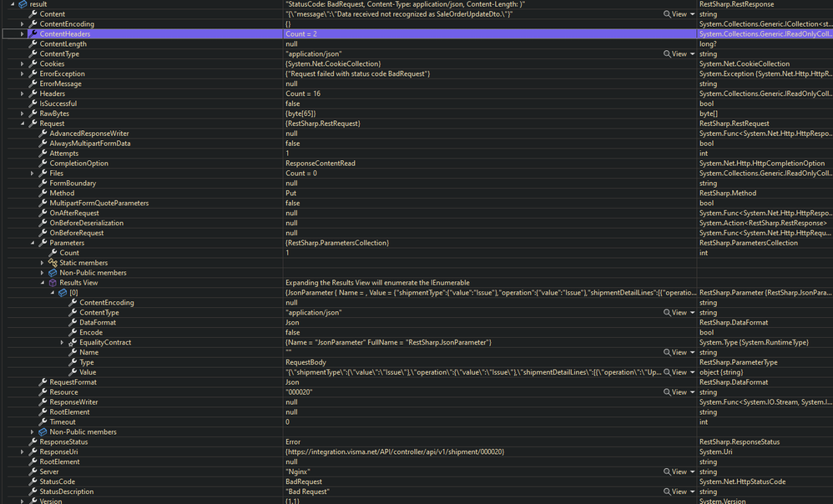Click the "RequestBody" Type value
The width and height of the screenshot is (833, 504).
click(306, 363)
